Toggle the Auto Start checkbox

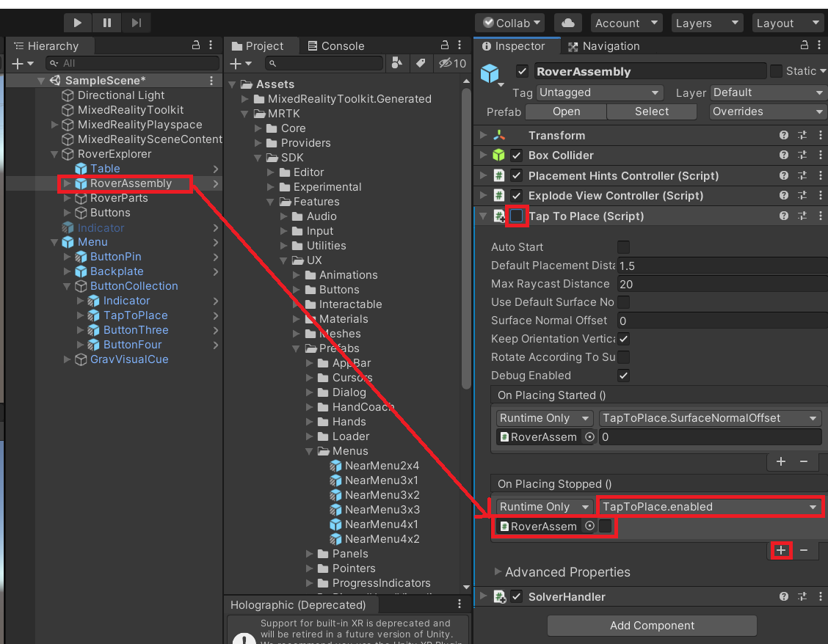tap(623, 247)
